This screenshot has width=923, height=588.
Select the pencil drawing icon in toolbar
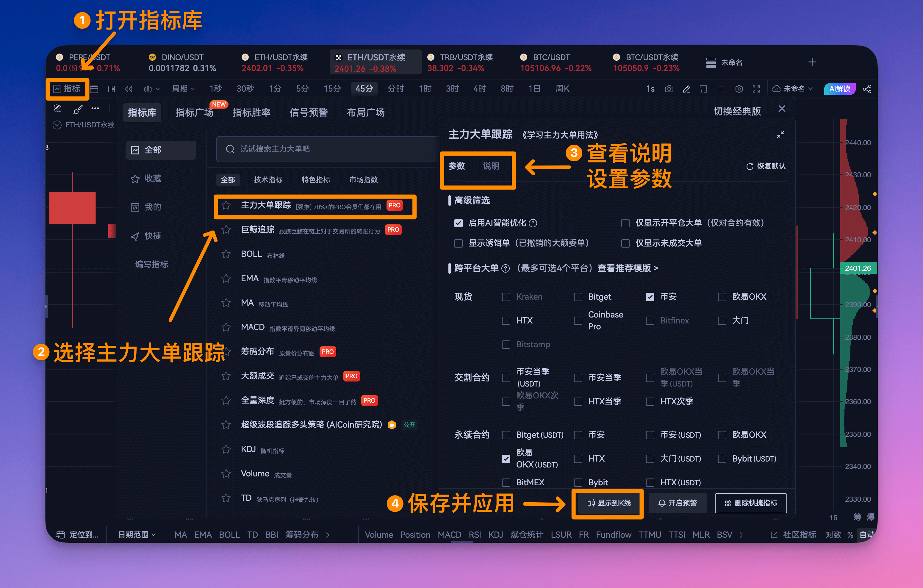(x=686, y=89)
